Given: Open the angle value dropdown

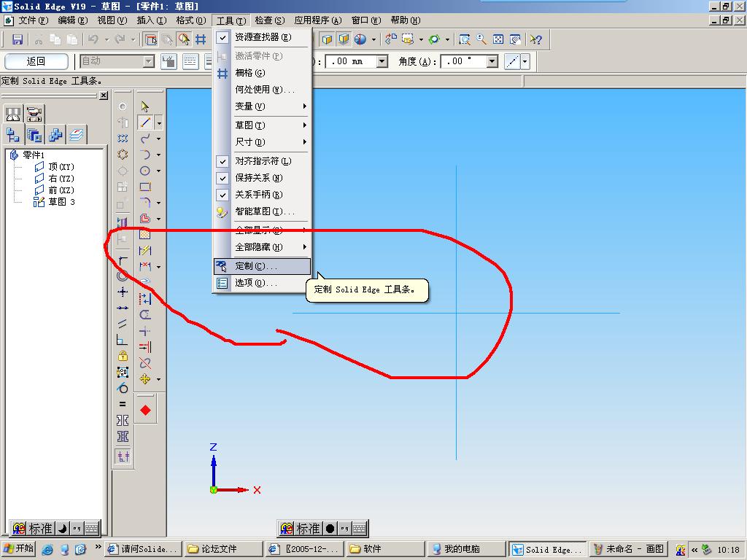Looking at the screenshot, I should tap(492, 61).
